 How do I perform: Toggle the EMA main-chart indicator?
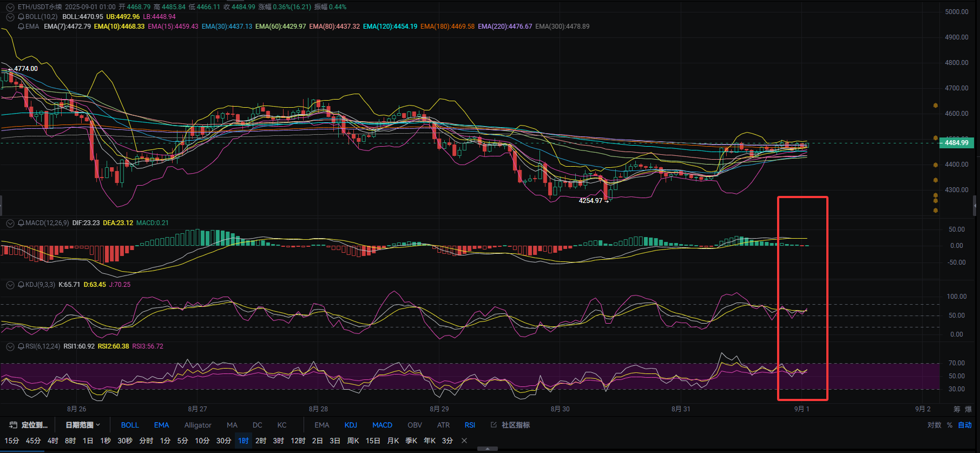tap(161, 425)
